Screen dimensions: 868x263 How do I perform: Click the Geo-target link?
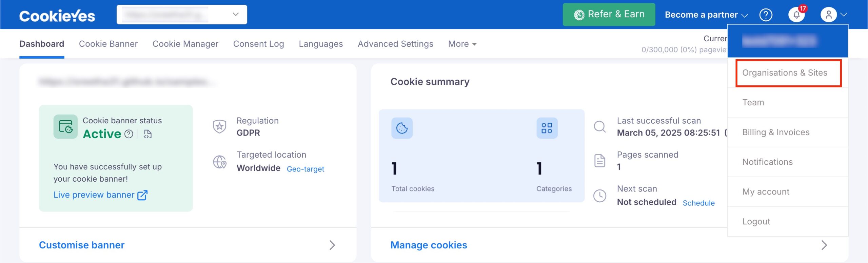[x=305, y=169]
